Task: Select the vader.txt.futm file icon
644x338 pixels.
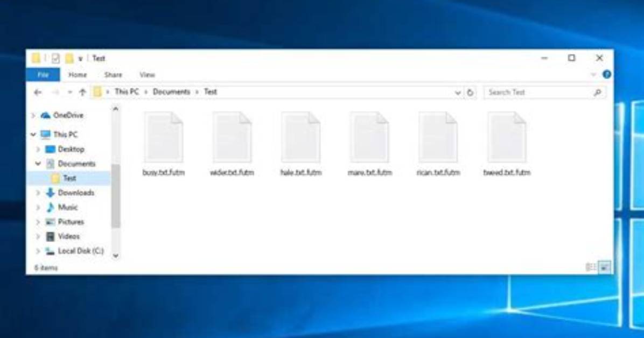Action: coord(232,137)
